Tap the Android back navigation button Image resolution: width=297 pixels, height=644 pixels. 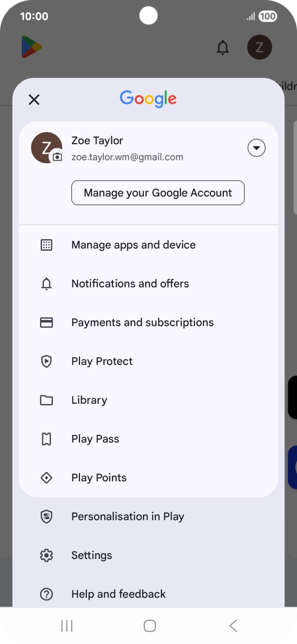(x=233, y=626)
